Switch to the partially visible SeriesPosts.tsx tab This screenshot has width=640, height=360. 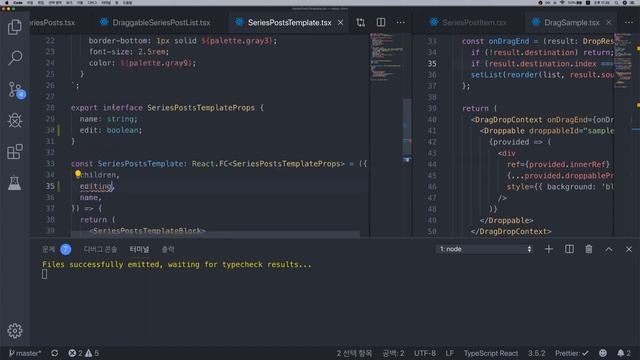52,22
